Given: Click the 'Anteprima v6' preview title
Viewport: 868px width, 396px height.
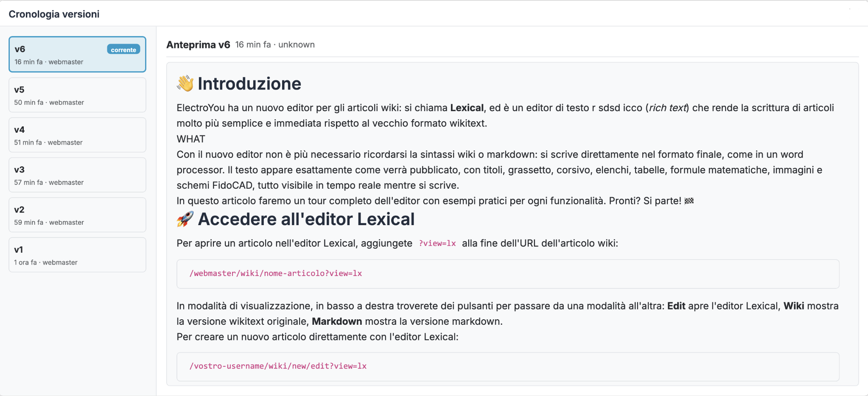Looking at the screenshot, I should 198,45.
